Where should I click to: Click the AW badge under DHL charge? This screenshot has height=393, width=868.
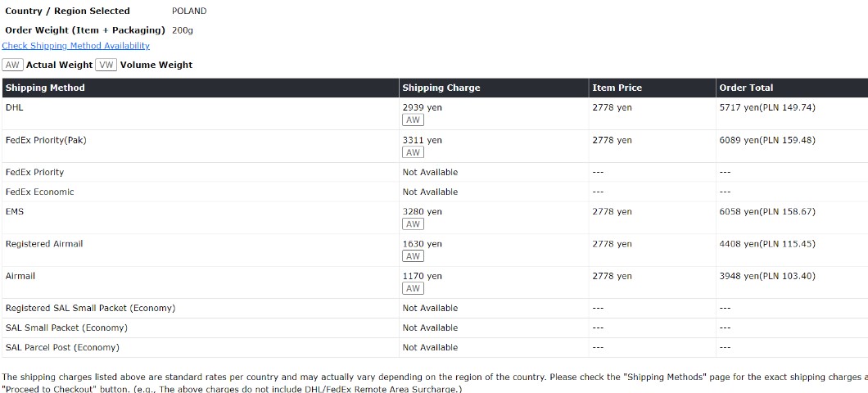[413, 120]
